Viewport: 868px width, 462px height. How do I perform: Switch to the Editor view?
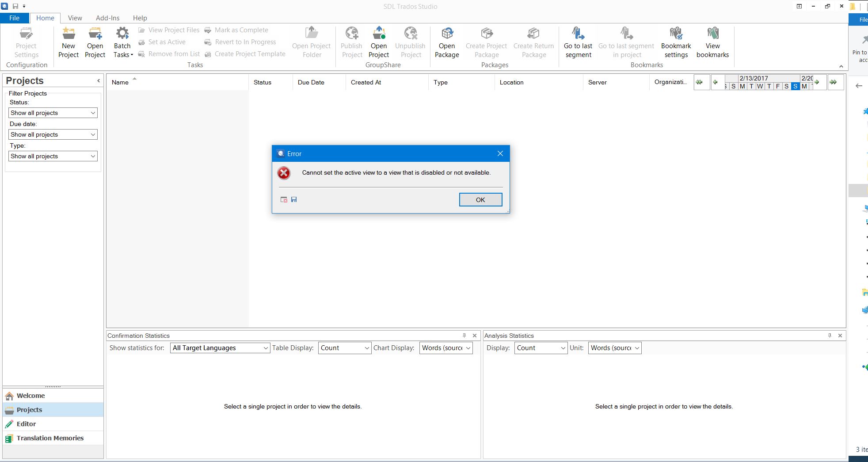[53, 424]
